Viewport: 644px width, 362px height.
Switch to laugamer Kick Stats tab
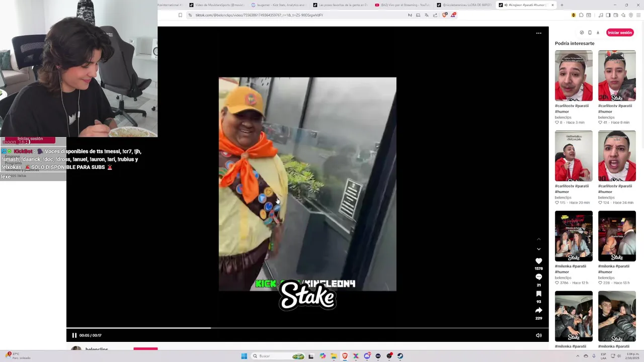point(279,5)
